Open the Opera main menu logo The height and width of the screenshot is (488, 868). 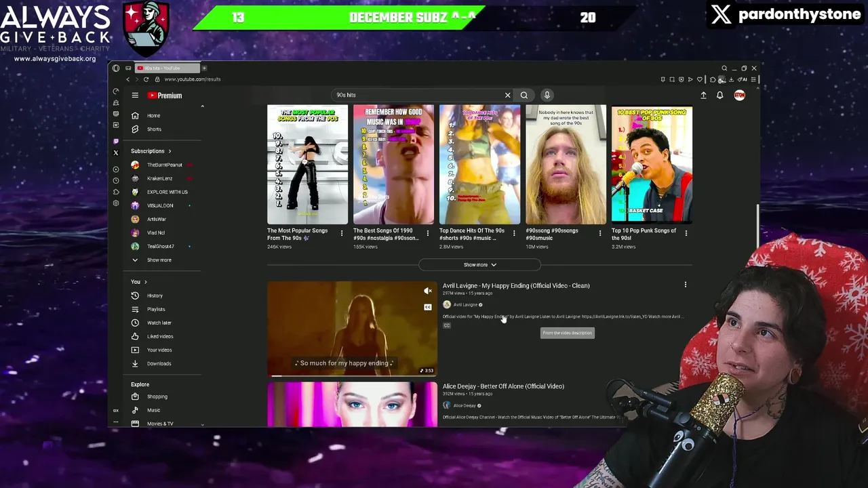coord(116,68)
